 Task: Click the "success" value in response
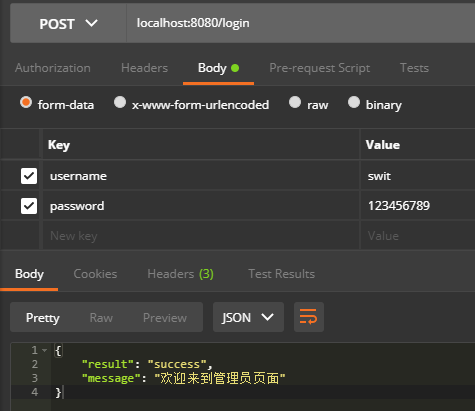click(177, 364)
